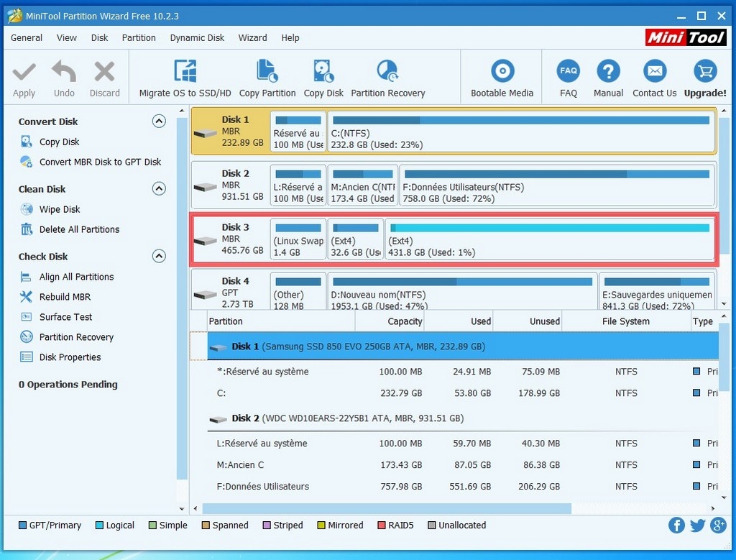Open the Google Plus share icon
The image size is (736, 560).
[x=718, y=525]
